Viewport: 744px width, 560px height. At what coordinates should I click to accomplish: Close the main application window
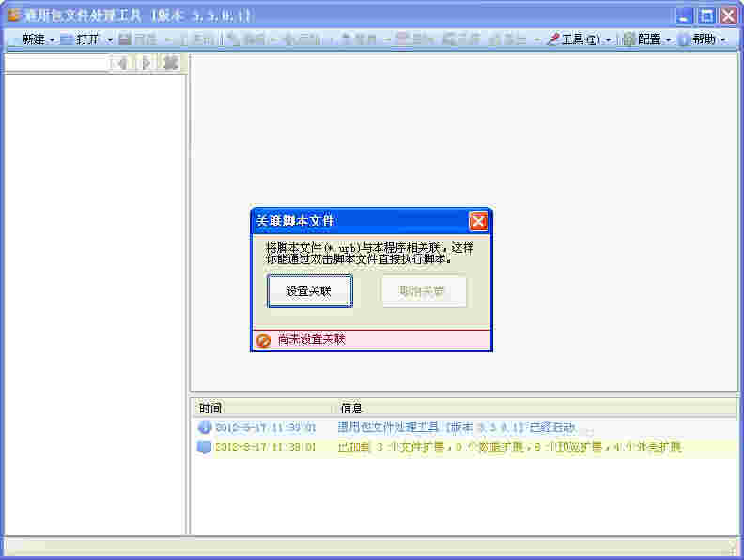click(x=728, y=16)
